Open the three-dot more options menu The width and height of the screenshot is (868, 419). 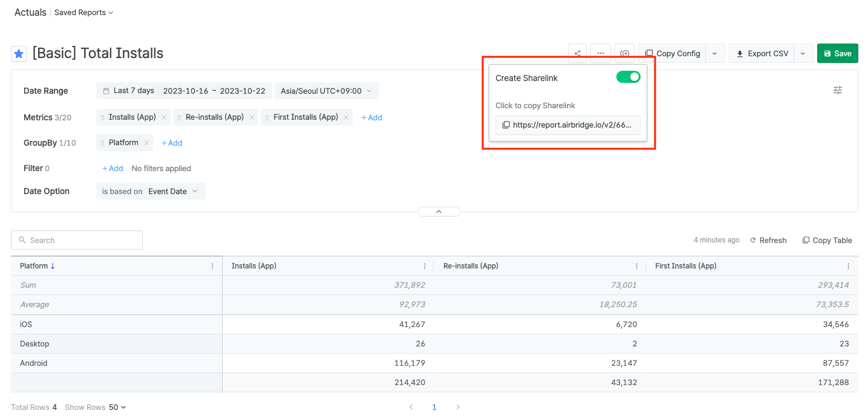click(x=600, y=53)
